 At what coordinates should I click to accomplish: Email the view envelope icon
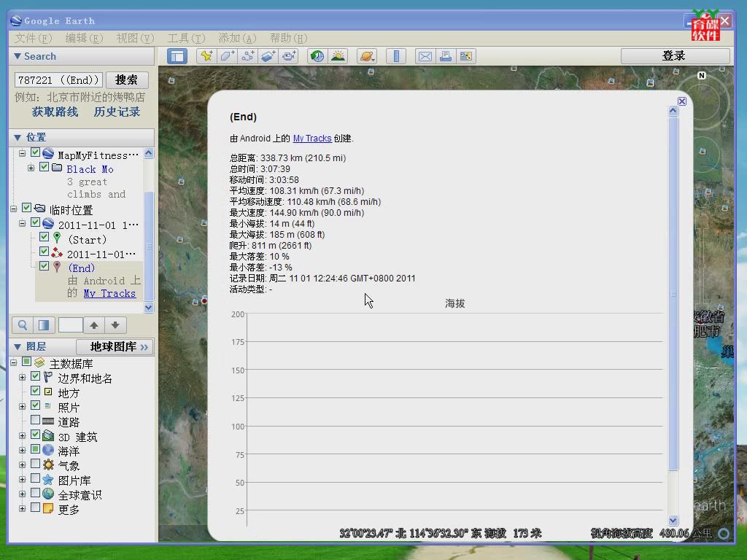[425, 56]
